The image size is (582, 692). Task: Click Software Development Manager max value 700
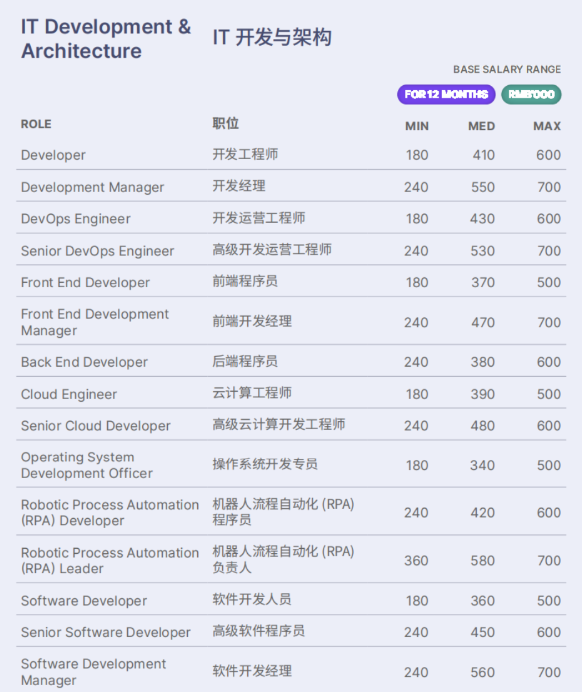tap(549, 672)
